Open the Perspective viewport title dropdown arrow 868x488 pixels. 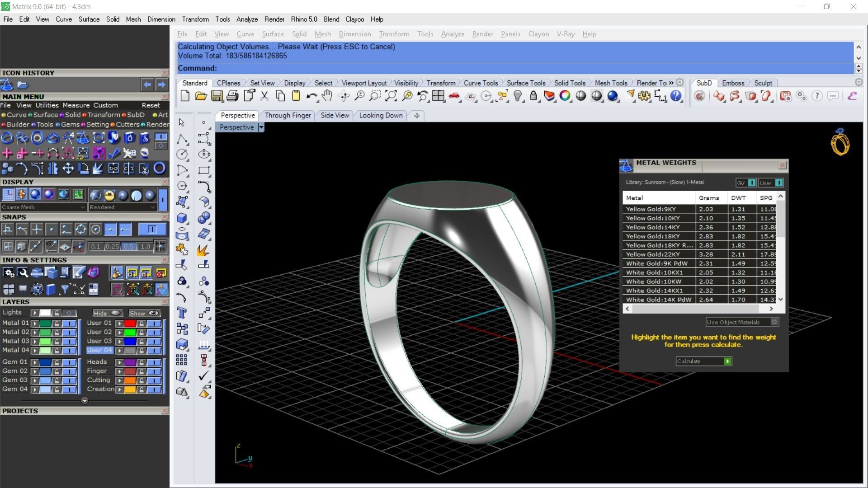[x=261, y=127]
